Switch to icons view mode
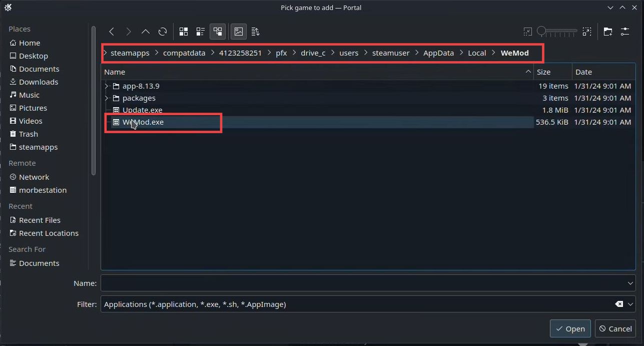The image size is (644, 346). (x=184, y=32)
